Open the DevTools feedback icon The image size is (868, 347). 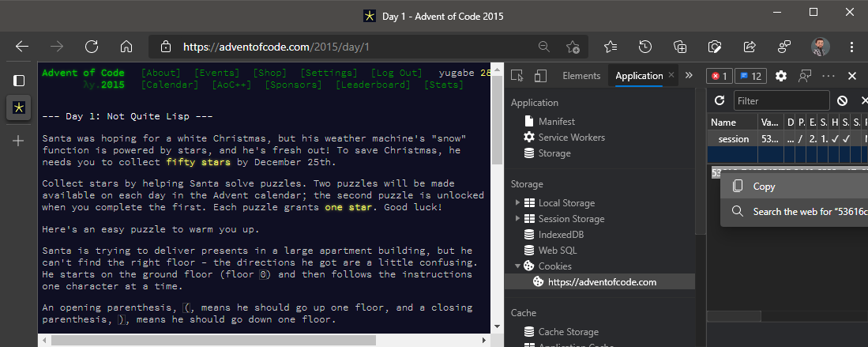coord(805,76)
